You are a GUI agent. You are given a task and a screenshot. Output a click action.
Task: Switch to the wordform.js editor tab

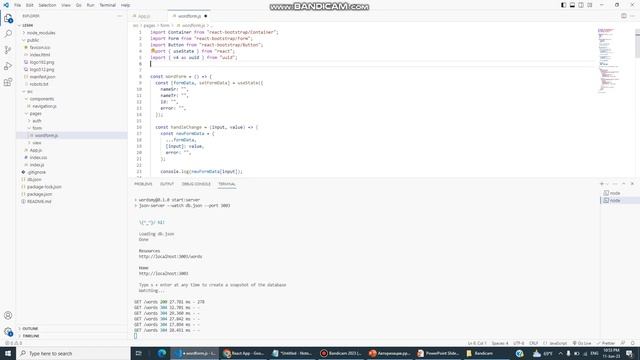[x=189, y=16]
